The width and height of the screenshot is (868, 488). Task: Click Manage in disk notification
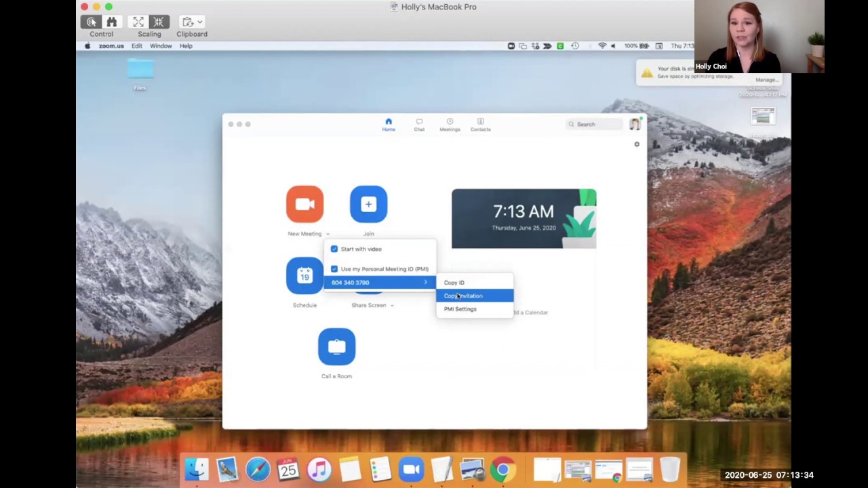[x=767, y=80]
